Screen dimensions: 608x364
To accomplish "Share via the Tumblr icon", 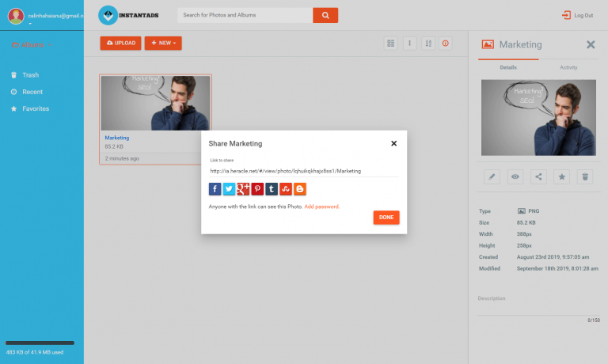I will pyautogui.click(x=272, y=189).
